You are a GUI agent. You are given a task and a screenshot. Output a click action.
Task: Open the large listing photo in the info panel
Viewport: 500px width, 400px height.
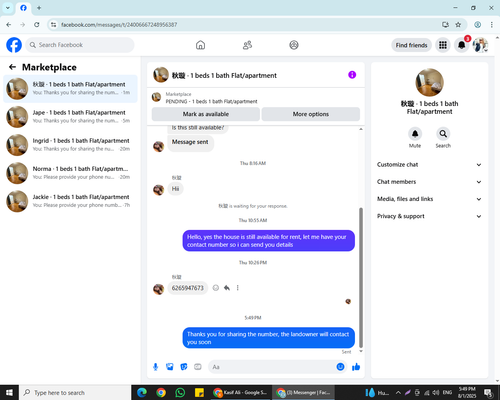click(x=429, y=82)
